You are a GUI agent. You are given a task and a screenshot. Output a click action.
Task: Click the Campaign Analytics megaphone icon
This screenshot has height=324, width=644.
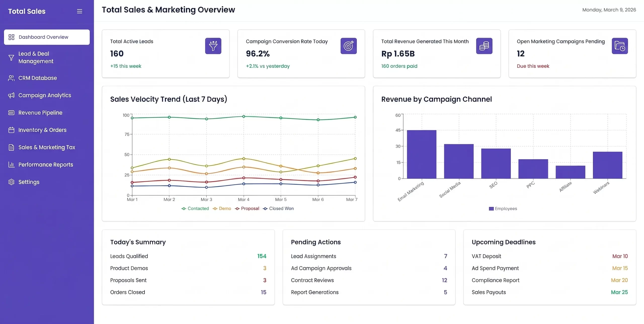pos(11,95)
